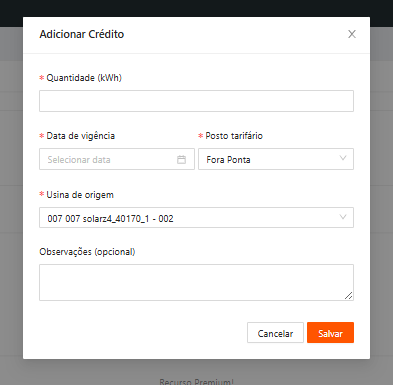The image size is (393, 385).
Task: Click the Posto tarifário chevron arrow
Action: pyautogui.click(x=343, y=158)
